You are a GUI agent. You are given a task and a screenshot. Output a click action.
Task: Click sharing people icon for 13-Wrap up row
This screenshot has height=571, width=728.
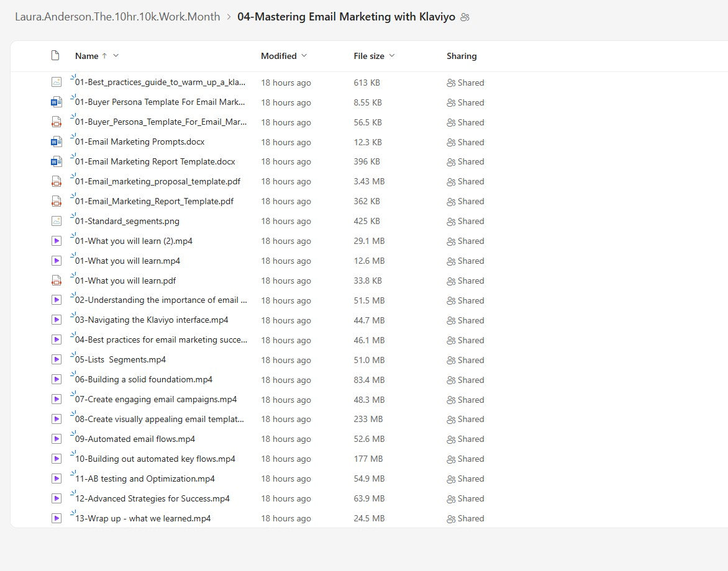click(451, 518)
